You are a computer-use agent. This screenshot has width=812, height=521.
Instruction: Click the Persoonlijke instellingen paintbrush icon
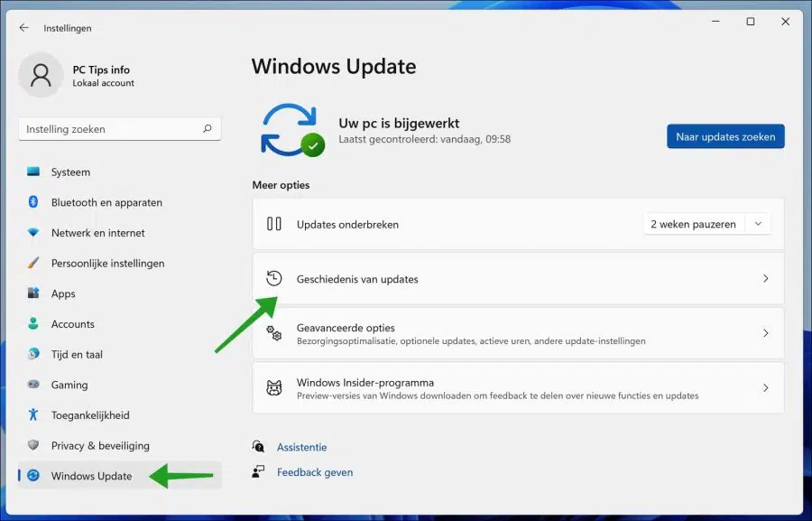coord(33,263)
